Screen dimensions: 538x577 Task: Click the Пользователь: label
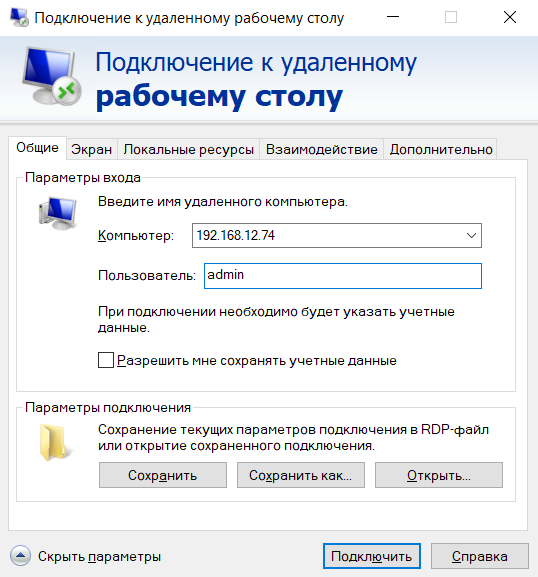click(x=147, y=275)
